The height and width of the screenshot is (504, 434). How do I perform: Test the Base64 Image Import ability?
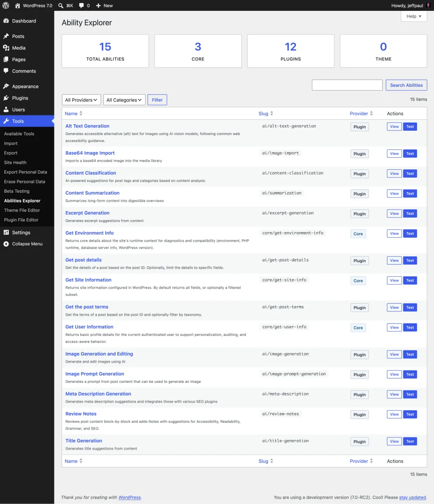click(x=410, y=154)
